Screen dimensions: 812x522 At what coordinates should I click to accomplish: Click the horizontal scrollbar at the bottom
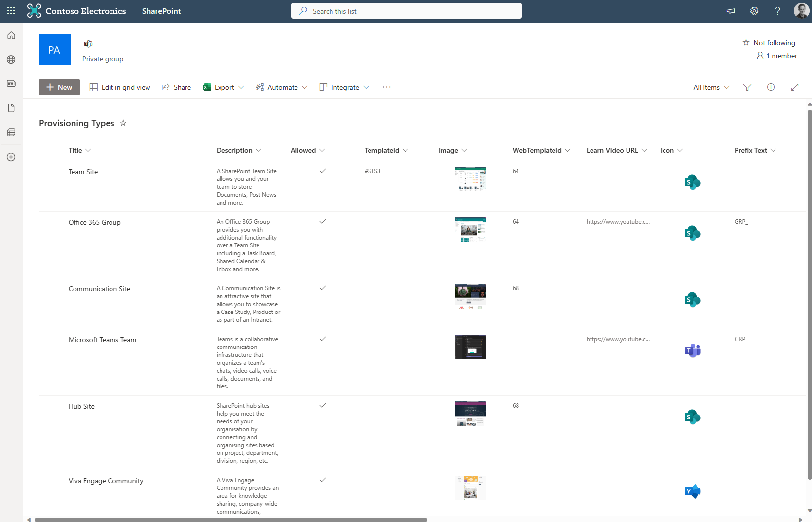(x=230, y=520)
